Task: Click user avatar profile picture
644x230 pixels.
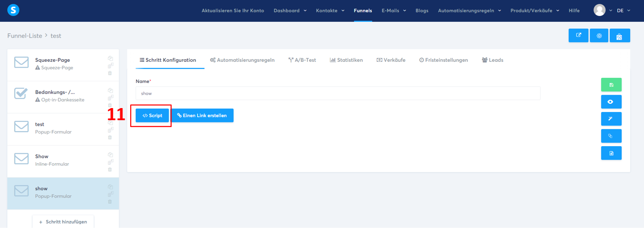Action: point(599,10)
